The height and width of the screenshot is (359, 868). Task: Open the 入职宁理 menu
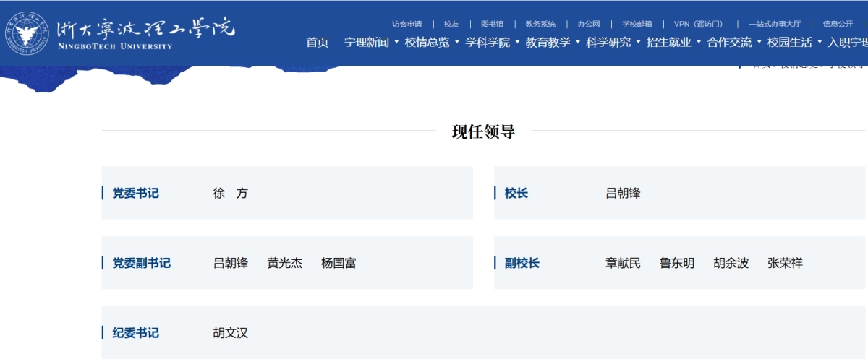(x=848, y=42)
